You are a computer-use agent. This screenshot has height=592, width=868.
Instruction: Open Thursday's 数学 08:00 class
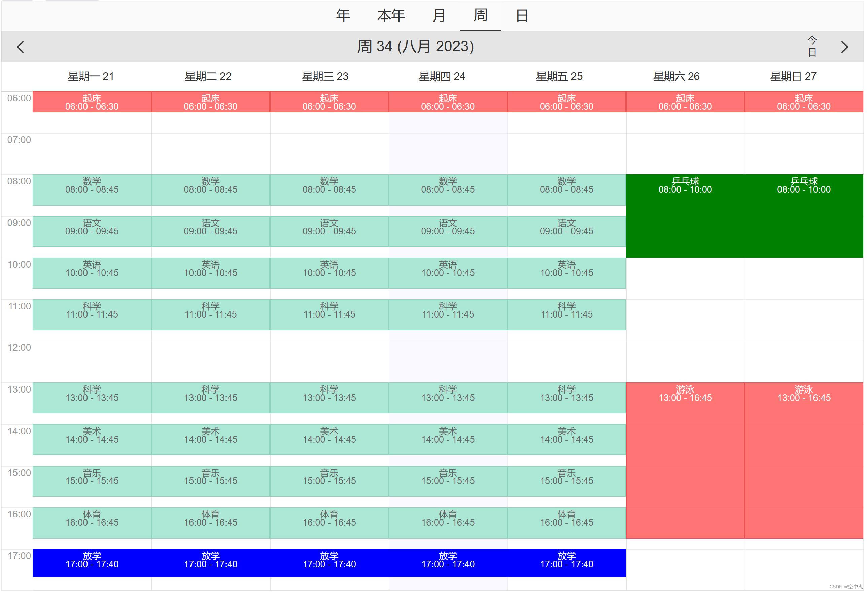click(x=447, y=190)
